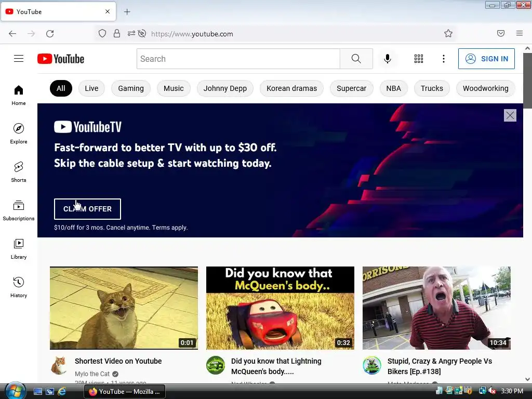Close the YouTube browser tab
This screenshot has height=399, width=532.
pos(108,11)
